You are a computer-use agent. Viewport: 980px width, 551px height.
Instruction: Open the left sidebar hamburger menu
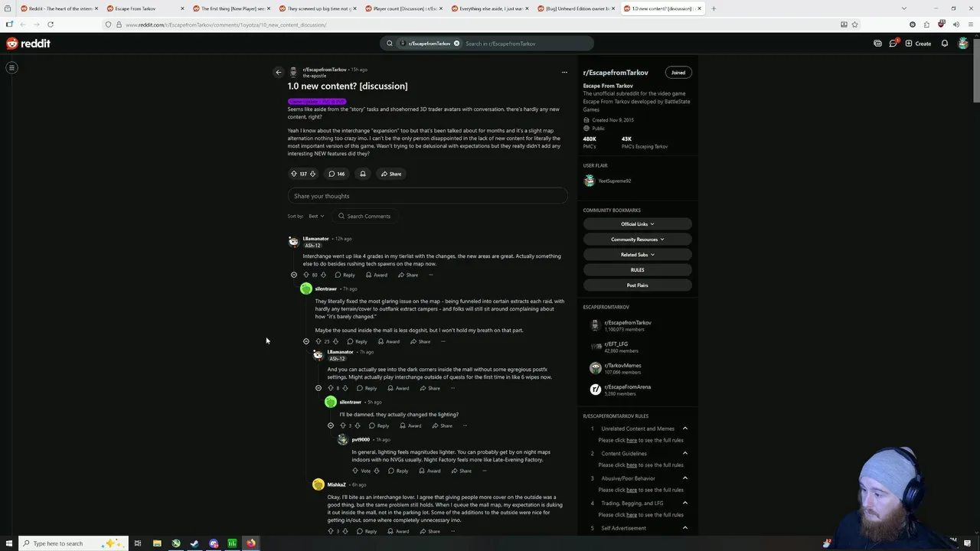(x=11, y=67)
